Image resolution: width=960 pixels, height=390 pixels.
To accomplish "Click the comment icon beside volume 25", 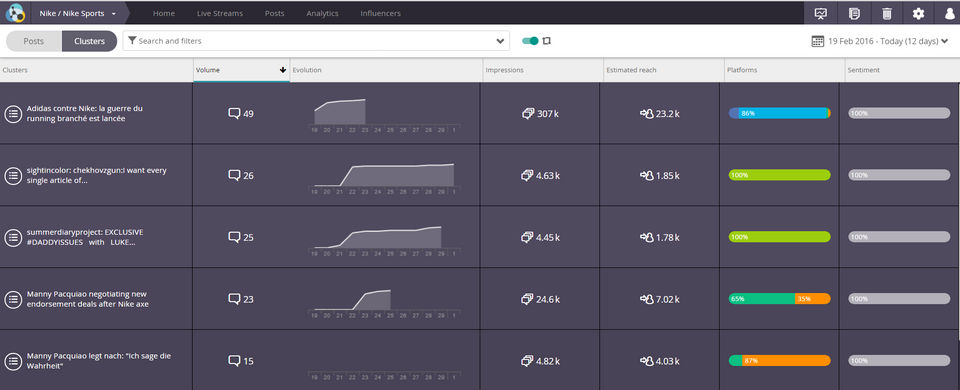I will (234, 238).
